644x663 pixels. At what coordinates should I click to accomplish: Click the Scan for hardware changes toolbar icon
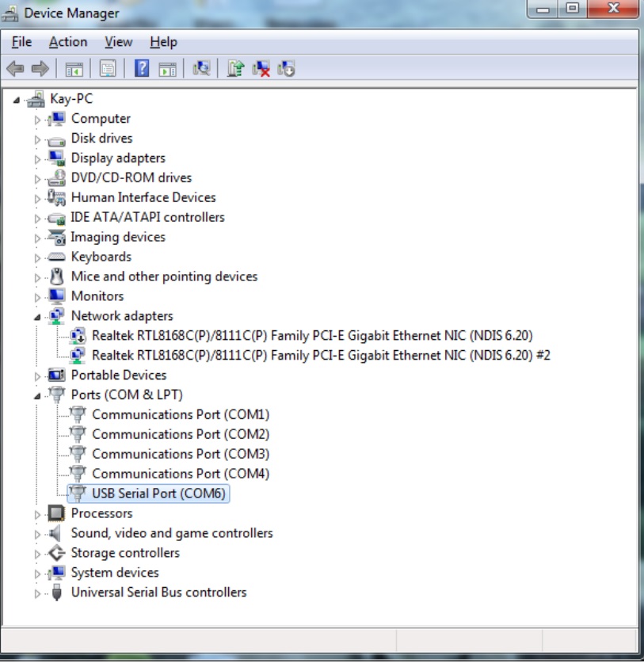point(201,69)
